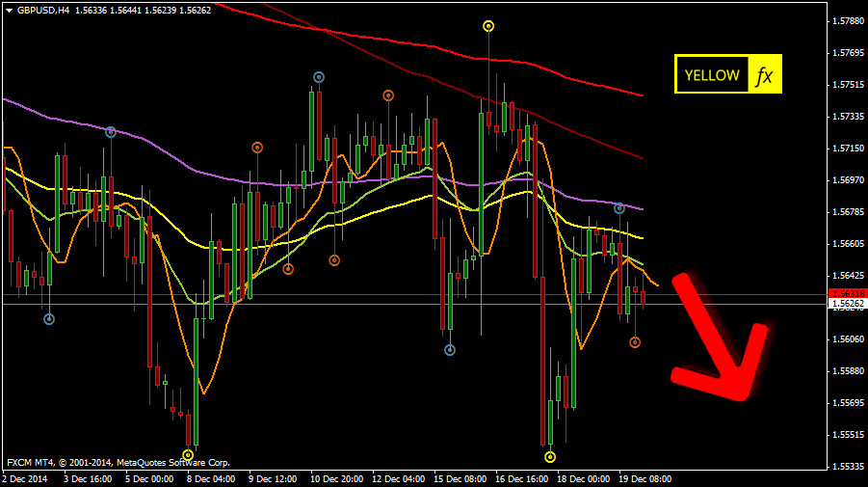
Task: Open the chart dropdown triangle beside GBPUSD
Action: [x=9, y=9]
